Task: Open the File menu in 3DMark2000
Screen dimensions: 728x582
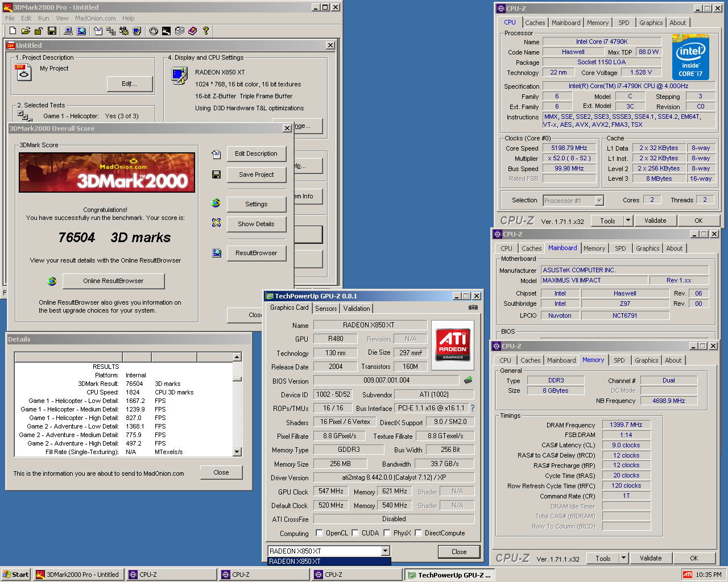Action: pos(10,18)
